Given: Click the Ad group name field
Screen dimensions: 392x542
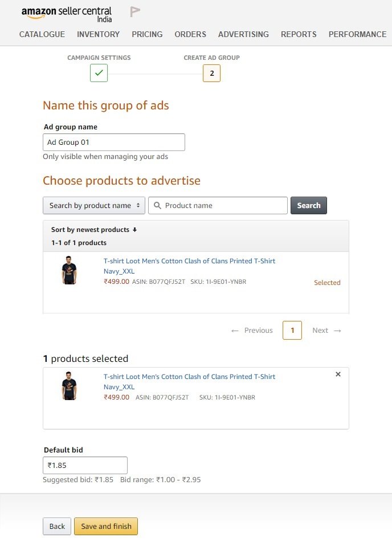Looking at the screenshot, I should pos(114,142).
